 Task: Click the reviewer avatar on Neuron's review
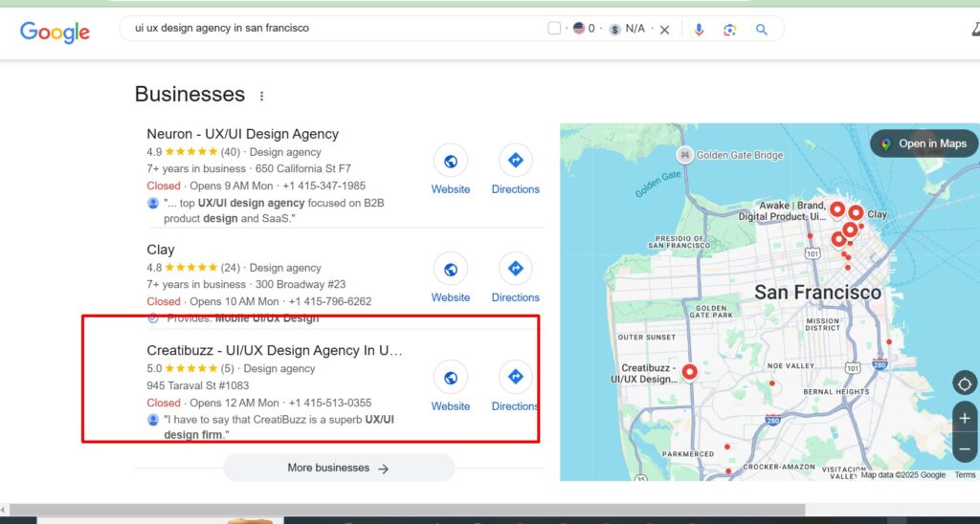[153, 203]
